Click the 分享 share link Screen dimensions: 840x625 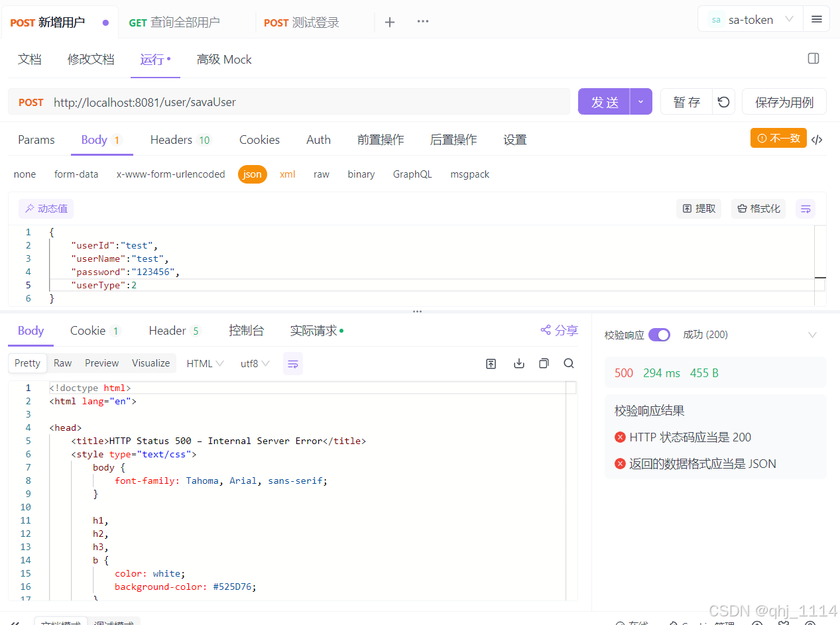coord(559,330)
